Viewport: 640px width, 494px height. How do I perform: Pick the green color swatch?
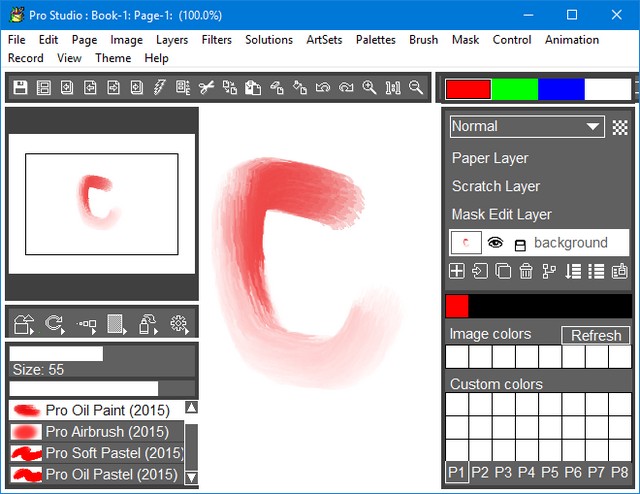click(515, 89)
